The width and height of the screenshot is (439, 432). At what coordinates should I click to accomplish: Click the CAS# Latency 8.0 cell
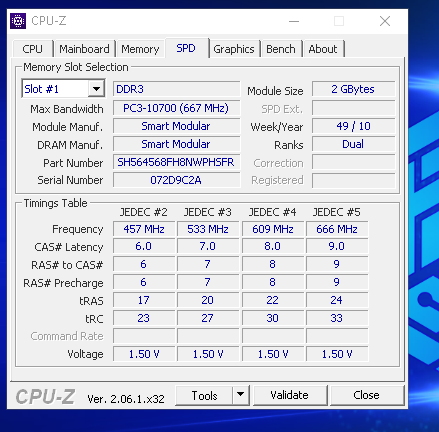(x=273, y=246)
